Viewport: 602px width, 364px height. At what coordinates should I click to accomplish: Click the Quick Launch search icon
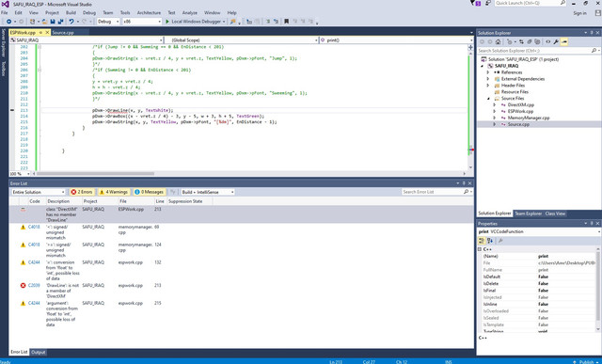[562, 3]
